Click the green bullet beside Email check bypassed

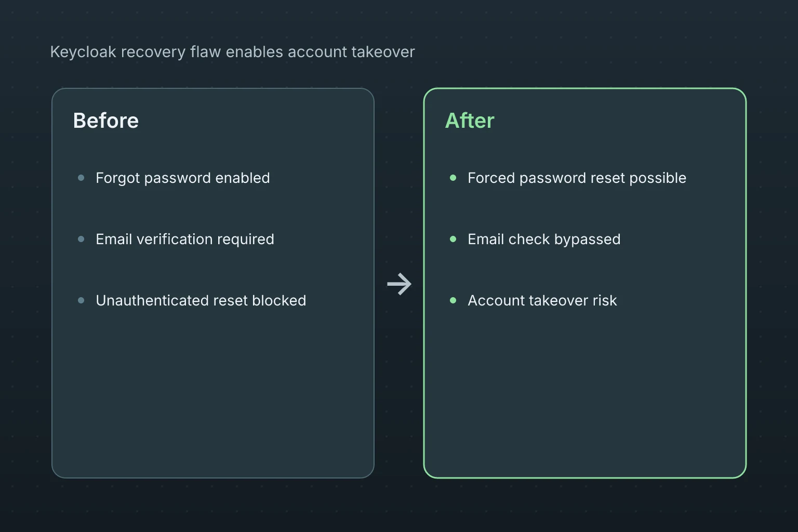453,239
